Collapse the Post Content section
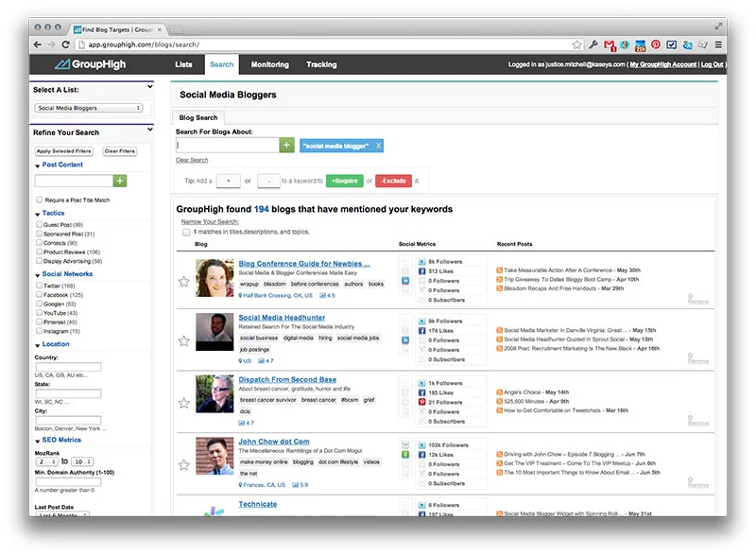 tap(38, 166)
